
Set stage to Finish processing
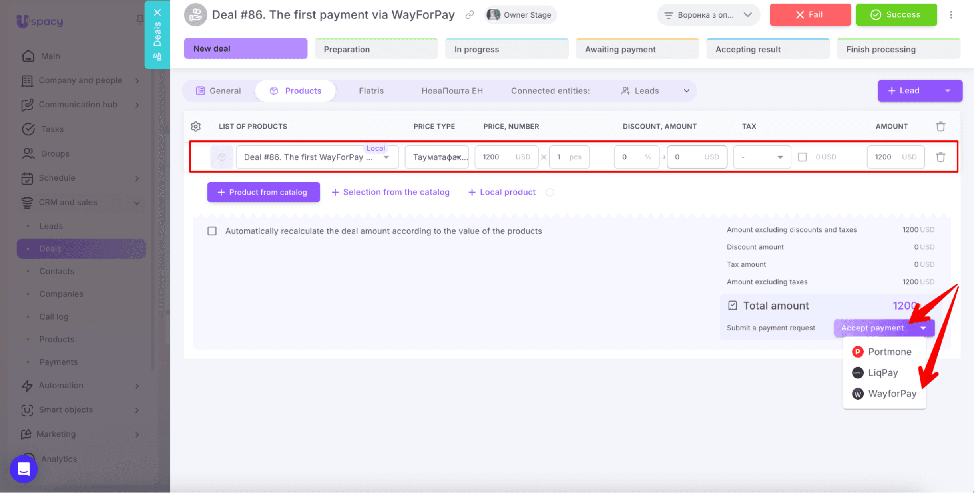[898, 49]
